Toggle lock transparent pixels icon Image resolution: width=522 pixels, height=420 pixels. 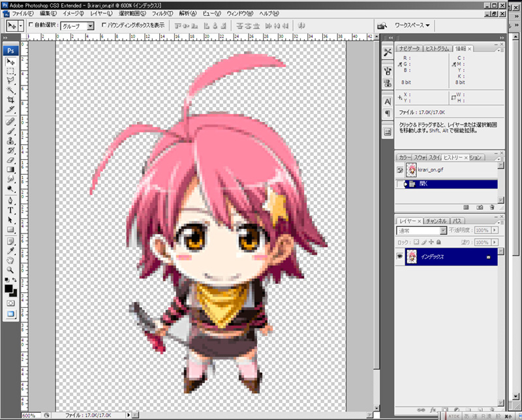(x=416, y=242)
